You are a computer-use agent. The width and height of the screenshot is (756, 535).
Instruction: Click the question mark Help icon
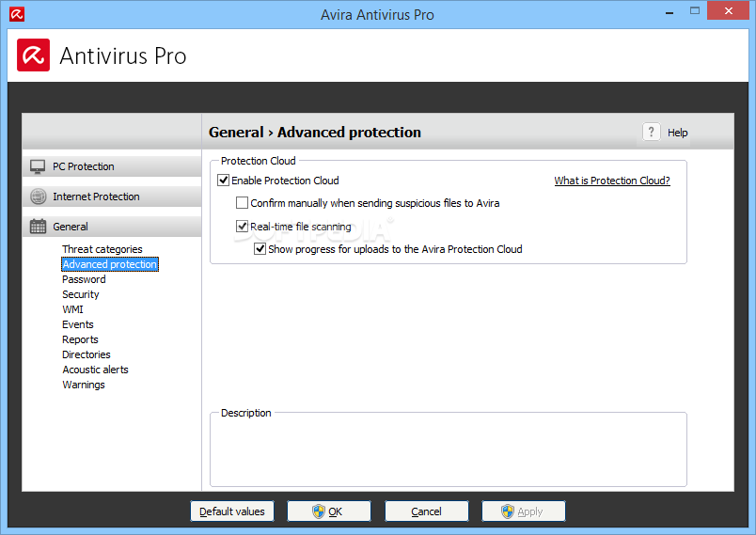click(x=651, y=132)
